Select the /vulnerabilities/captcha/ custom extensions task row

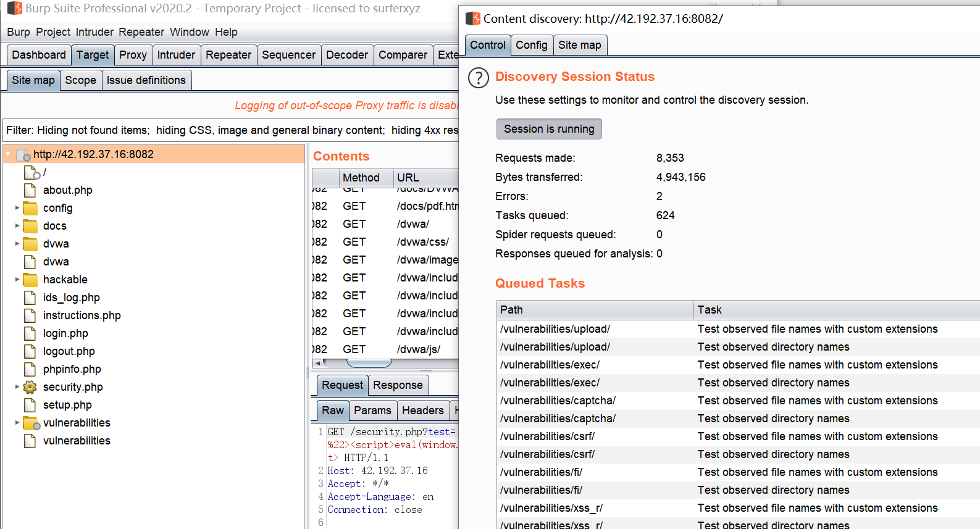pyautogui.click(x=739, y=401)
